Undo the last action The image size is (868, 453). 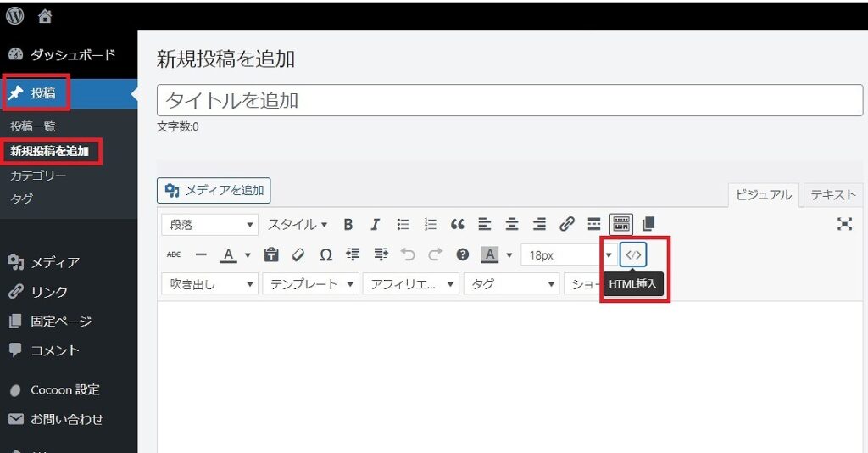408,254
